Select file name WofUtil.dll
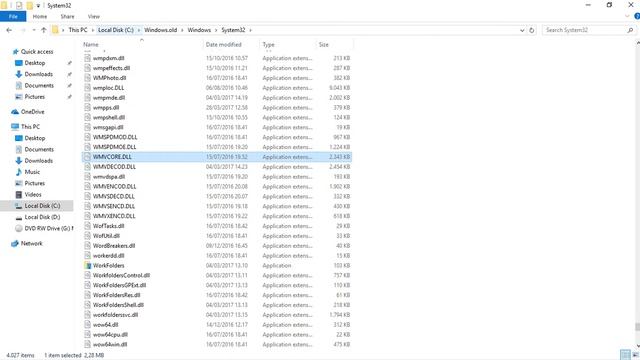The width and height of the screenshot is (640, 360). point(106,236)
